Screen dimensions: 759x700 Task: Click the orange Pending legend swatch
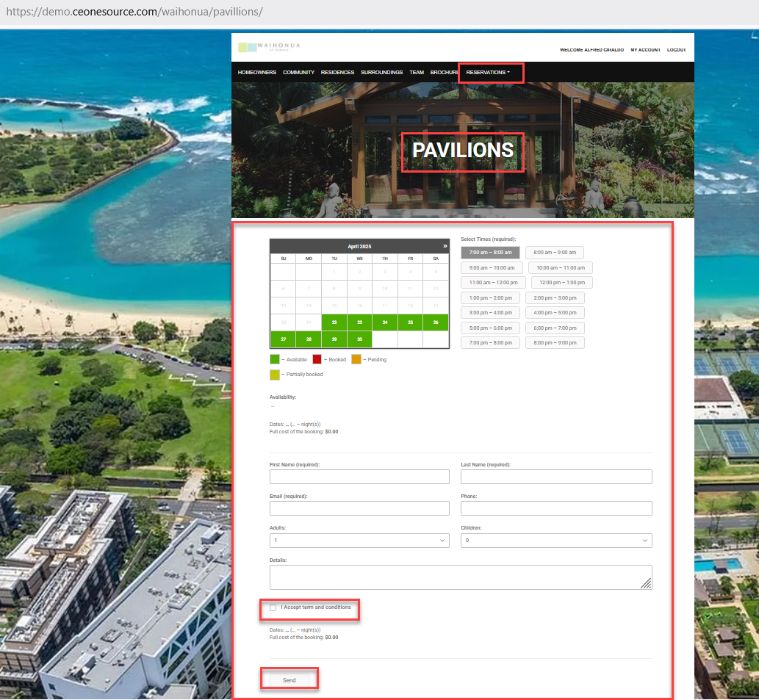point(356,359)
